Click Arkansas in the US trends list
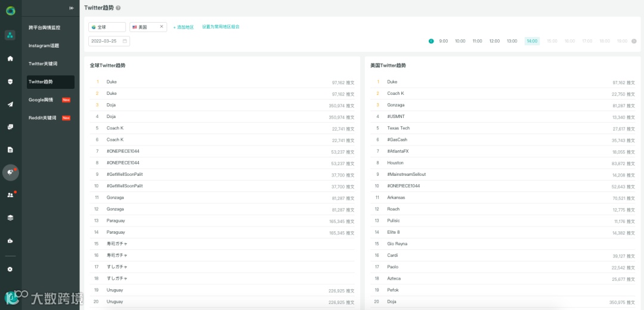 tap(396, 197)
